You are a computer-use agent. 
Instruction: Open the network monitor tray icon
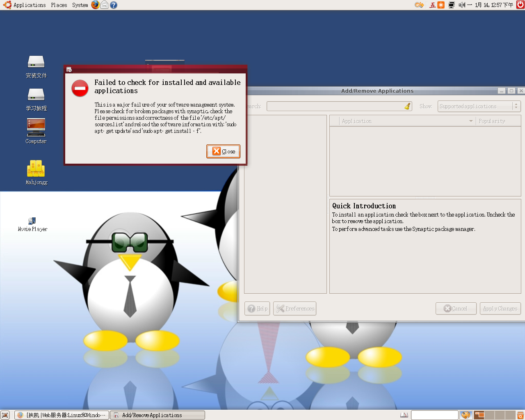(x=452, y=5)
